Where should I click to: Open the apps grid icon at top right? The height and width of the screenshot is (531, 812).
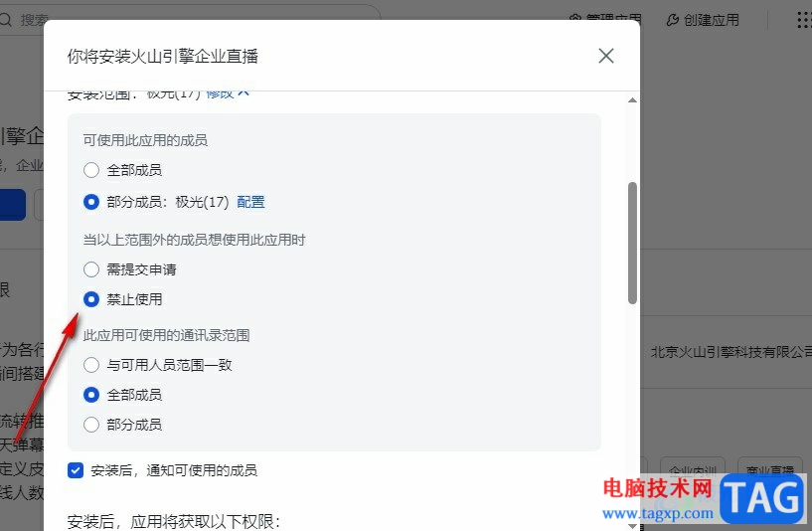click(804, 20)
